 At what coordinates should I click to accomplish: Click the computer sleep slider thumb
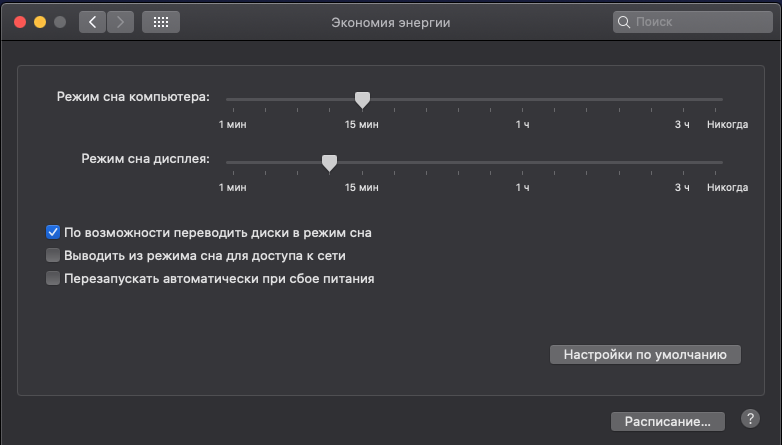click(x=363, y=99)
